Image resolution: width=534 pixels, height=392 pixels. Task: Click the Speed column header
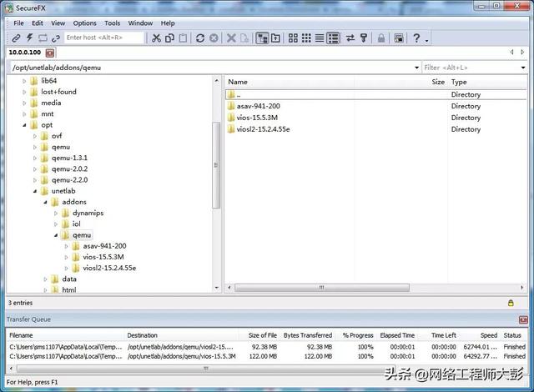click(x=489, y=335)
